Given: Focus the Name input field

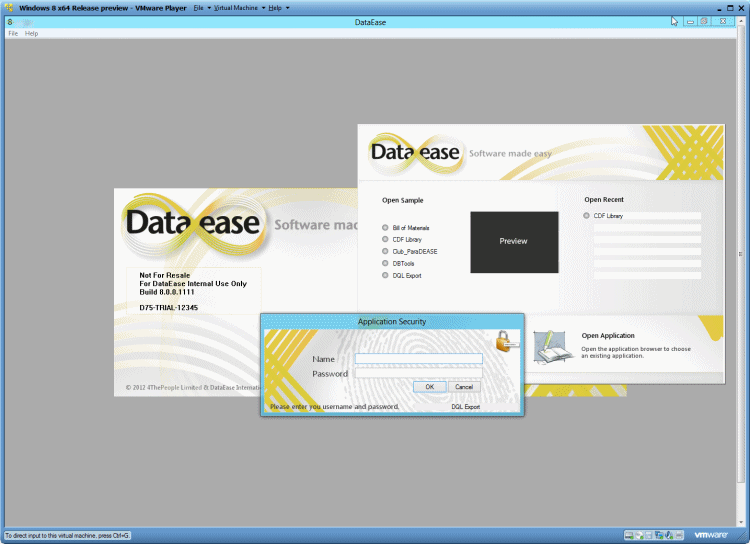Looking at the screenshot, I should click(x=419, y=358).
